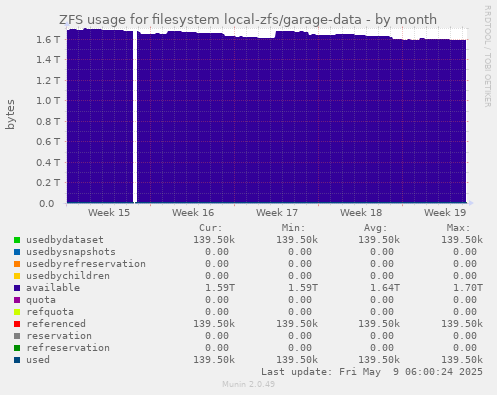Click the 'Week 15' x-axis label
Image resolution: width=497 pixels, height=395 pixels.
click(109, 213)
